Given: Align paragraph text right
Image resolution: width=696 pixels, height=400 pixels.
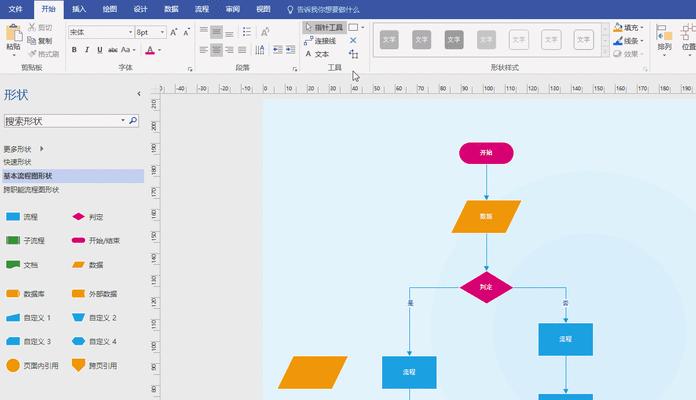Looking at the screenshot, I should tap(229, 50).
